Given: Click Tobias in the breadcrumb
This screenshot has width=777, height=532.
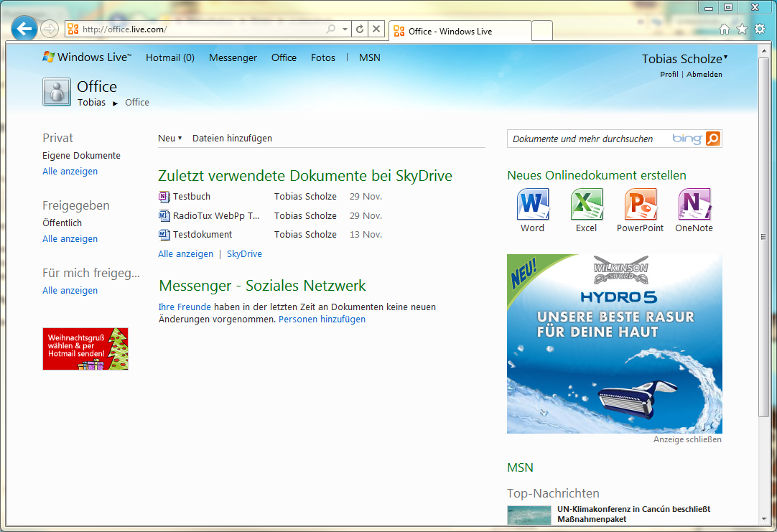Looking at the screenshot, I should pyautogui.click(x=91, y=103).
